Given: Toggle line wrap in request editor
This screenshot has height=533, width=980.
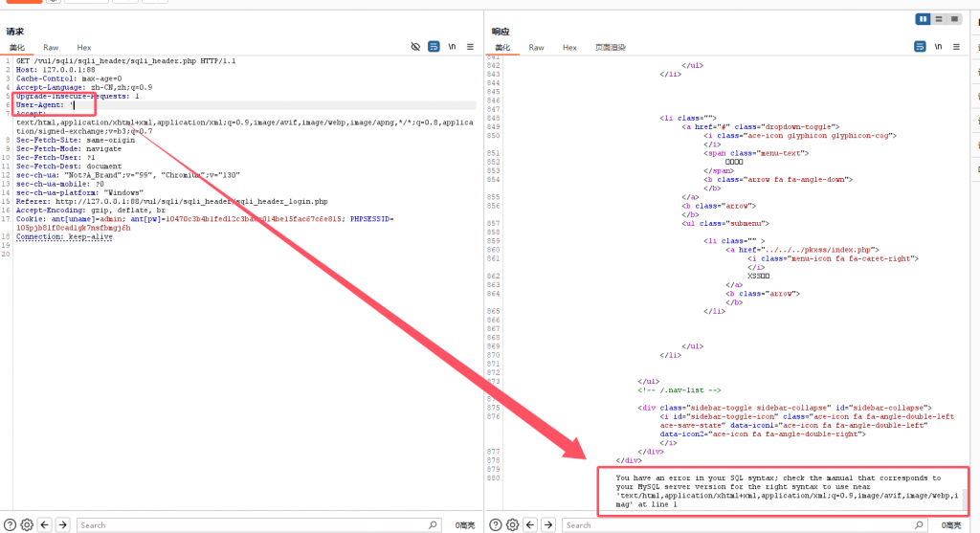Looking at the screenshot, I should pyautogui.click(x=434, y=47).
